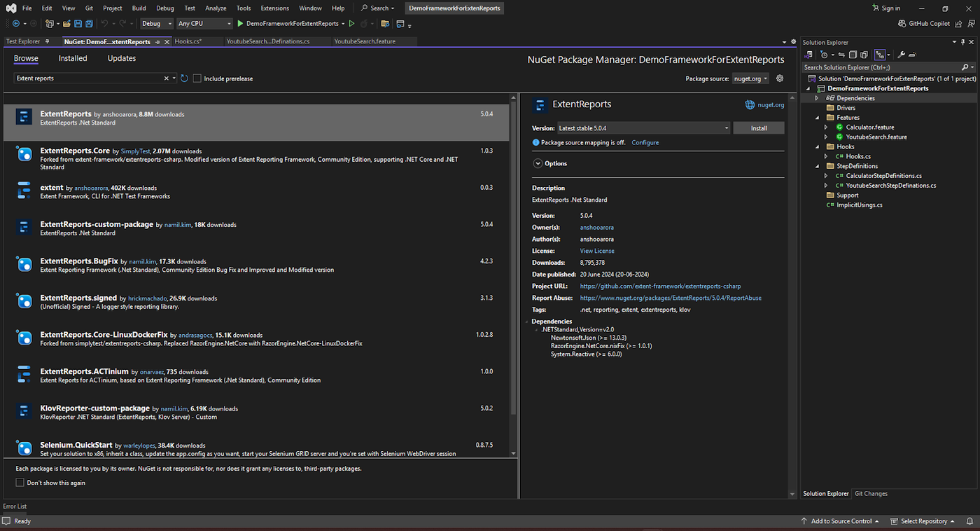The width and height of the screenshot is (980, 531).
Task: Check the Don't show this again box
Action: pyautogui.click(x=20, y=483)
